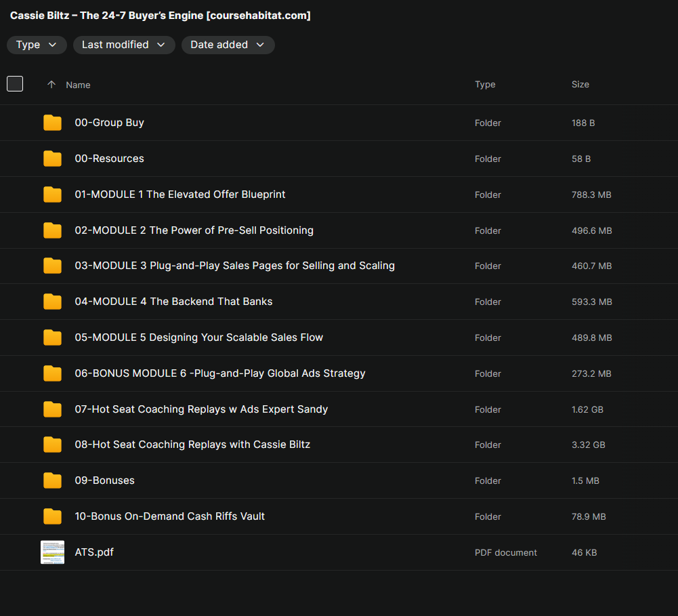Click the 1.62 GB size value
Viewport: 678px width, 616px height.
(588, 409)
